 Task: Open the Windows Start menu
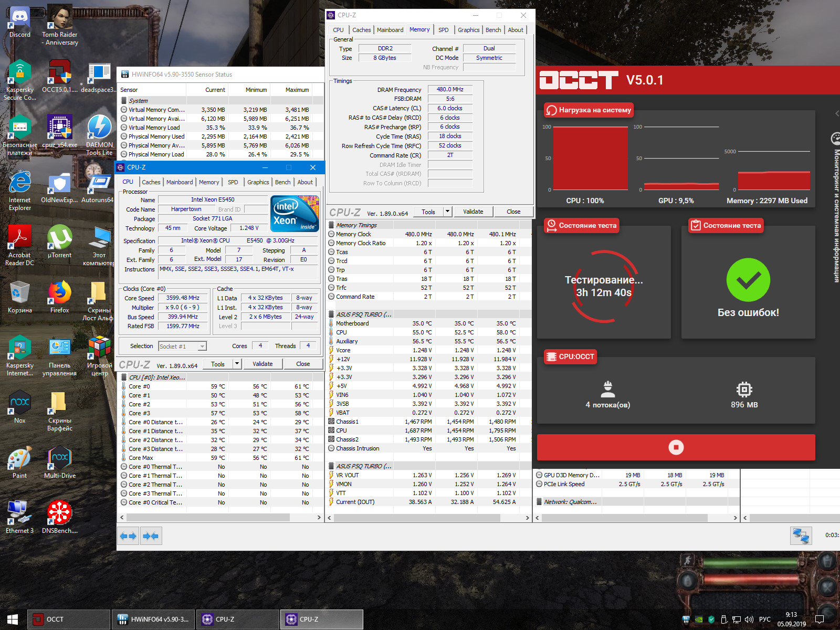13,619
